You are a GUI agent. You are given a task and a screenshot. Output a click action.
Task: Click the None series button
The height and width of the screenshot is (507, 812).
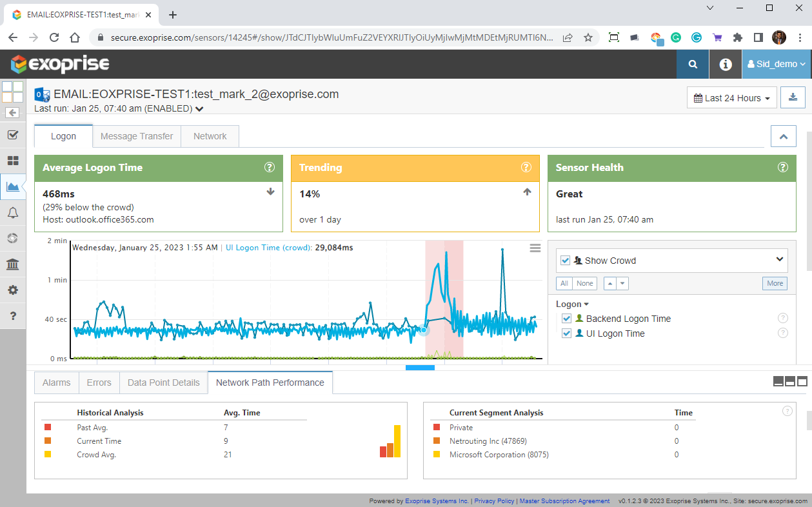tap(585, 283)
